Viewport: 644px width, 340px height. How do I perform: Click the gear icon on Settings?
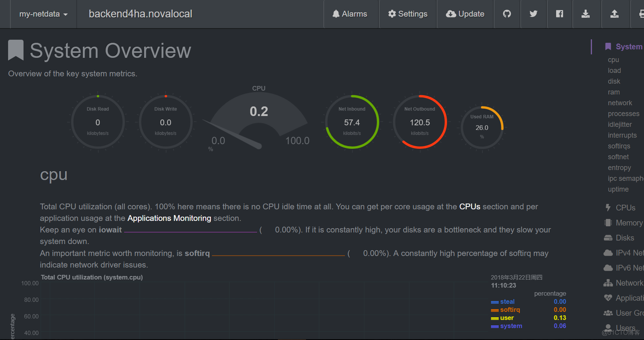[392, 14]
